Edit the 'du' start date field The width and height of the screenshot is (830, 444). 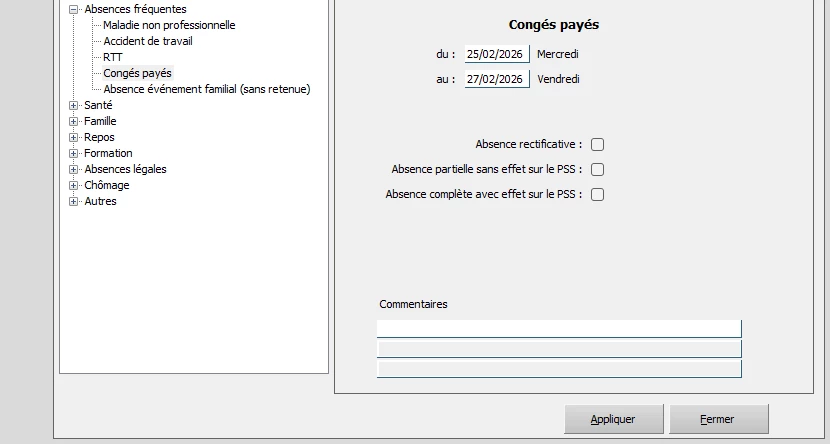point(496,54)
